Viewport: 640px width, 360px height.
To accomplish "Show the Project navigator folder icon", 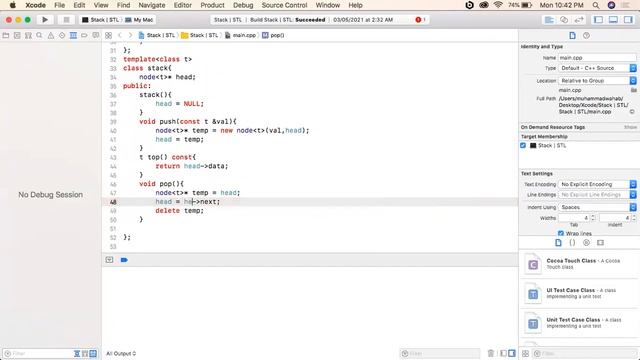I will 6,36.
